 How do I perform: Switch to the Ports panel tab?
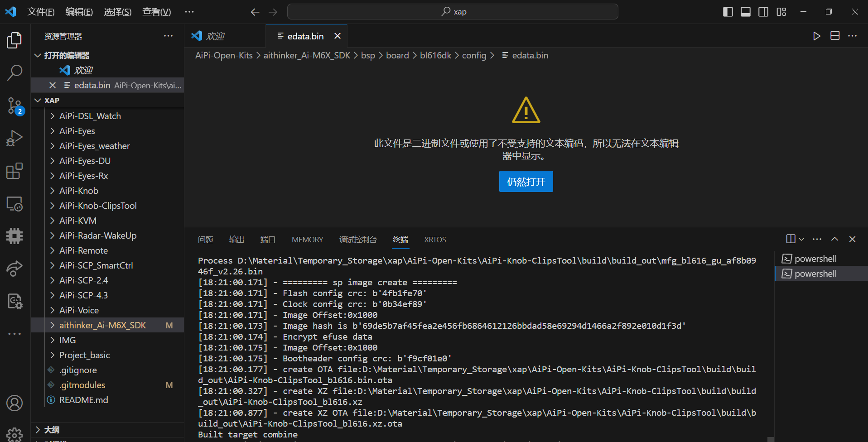[268, 240]
